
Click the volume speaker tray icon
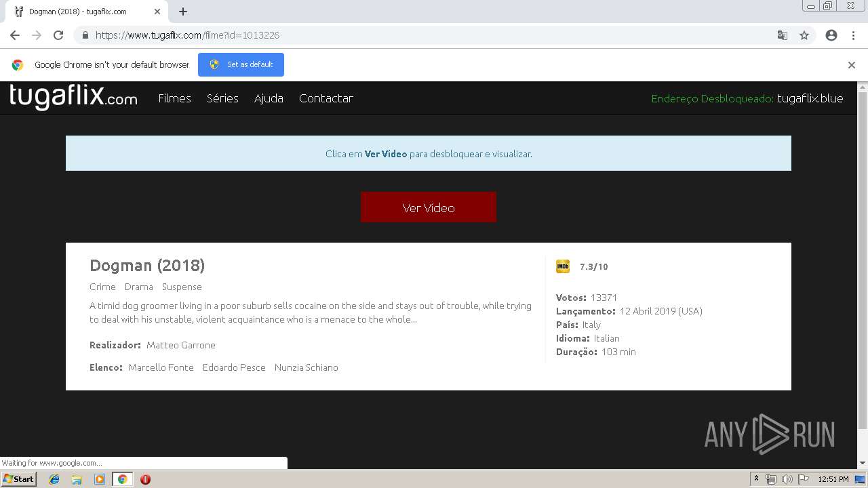click(x=787, y=479)
